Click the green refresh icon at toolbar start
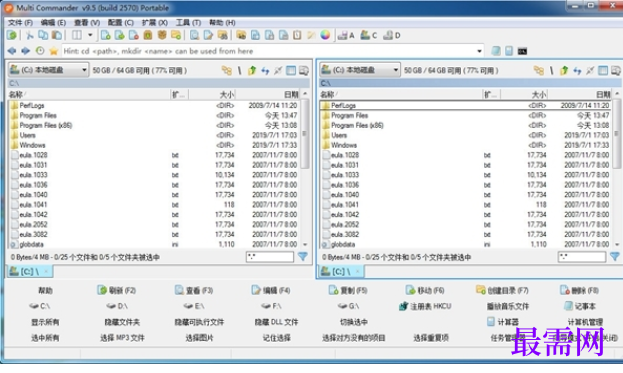Image resolution: width=623 pixels, height=373 pixels. pyautogui.click(x=12, y=35)
